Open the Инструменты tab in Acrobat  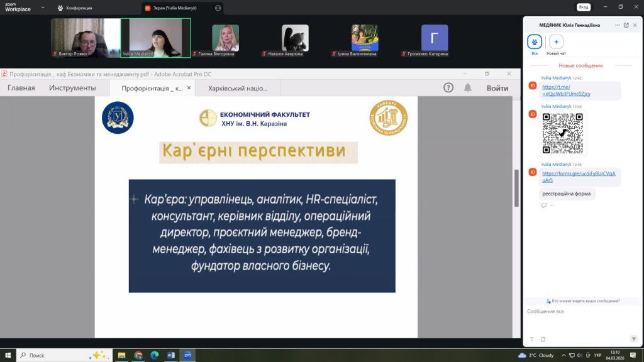click(72, 88)
